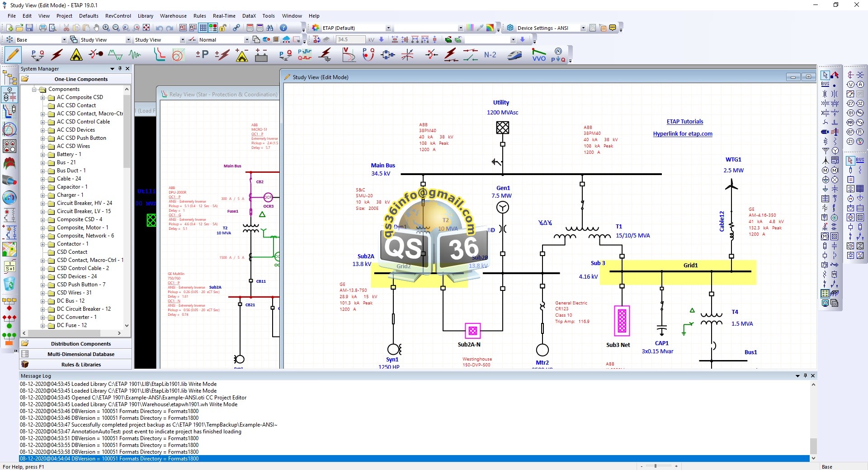Viewport: 868px width, 470px height.
Task: Open Help via blue question icon
Action: tap(283, 28)
